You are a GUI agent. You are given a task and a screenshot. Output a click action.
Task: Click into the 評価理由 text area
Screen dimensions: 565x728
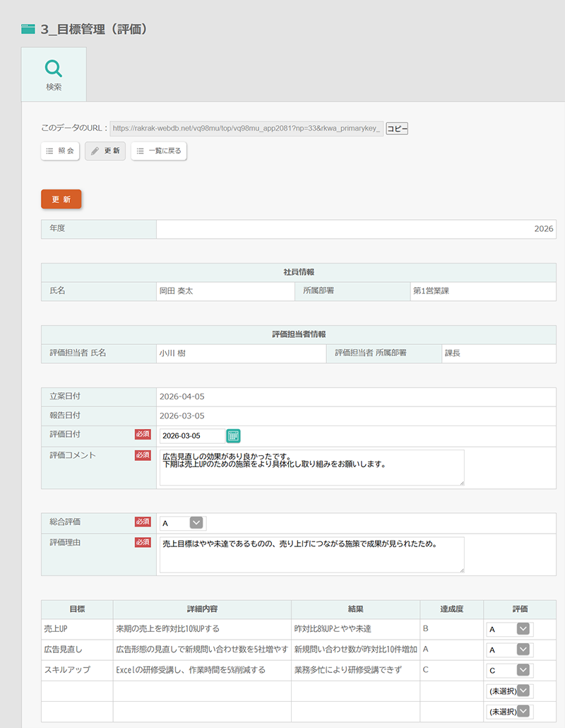click(311, 555)
